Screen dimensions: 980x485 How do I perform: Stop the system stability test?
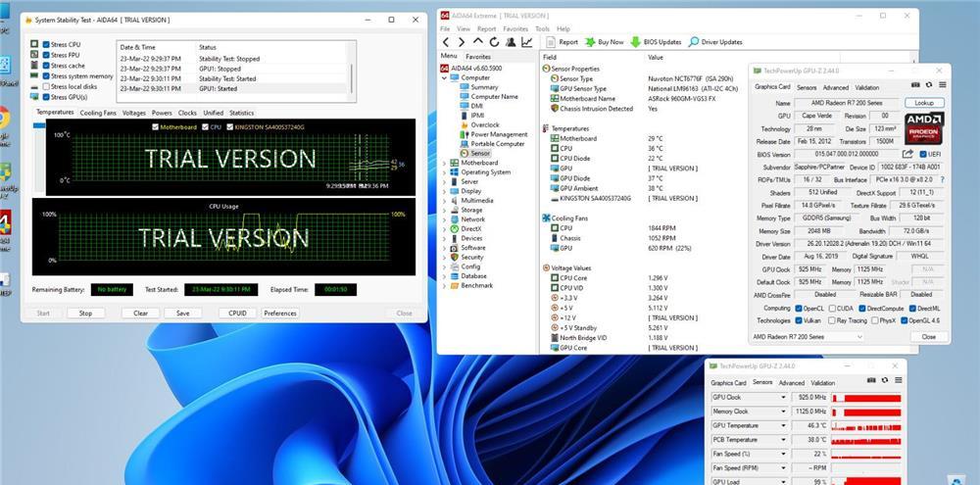point(85,314)
